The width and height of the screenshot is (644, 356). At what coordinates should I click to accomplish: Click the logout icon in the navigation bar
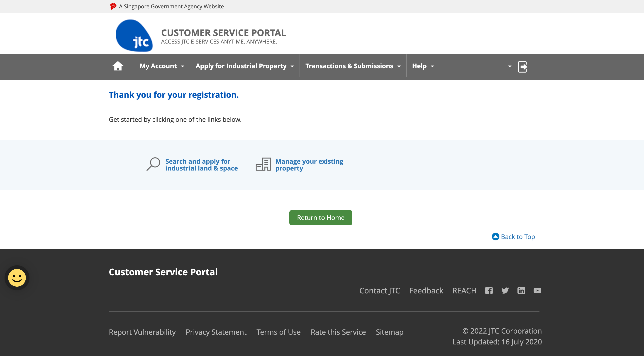pos(522,67)
